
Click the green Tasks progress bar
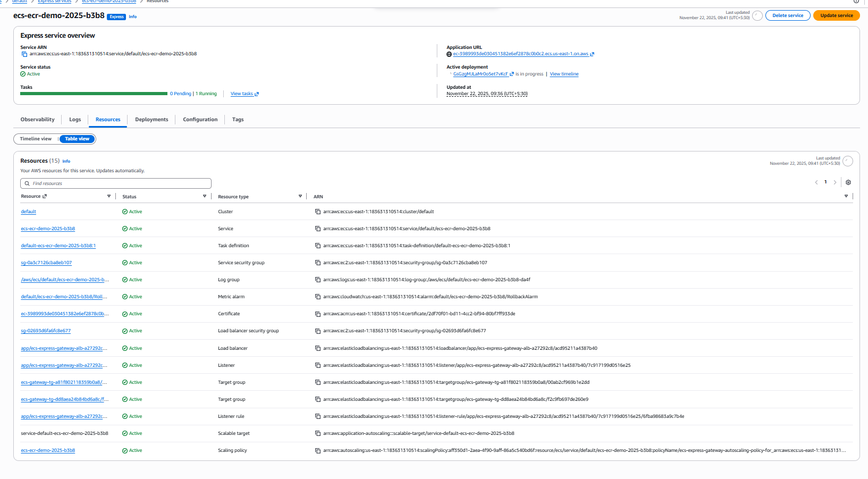(94, 94)
